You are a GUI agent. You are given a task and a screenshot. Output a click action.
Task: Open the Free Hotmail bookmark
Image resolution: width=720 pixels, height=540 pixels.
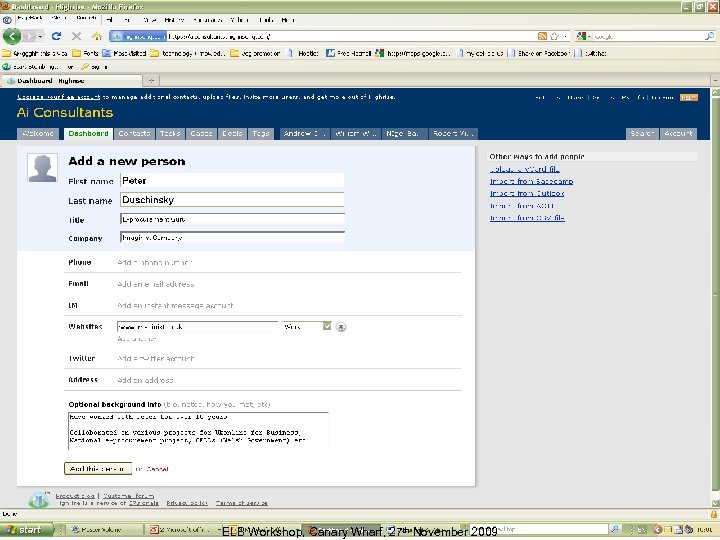349,53
